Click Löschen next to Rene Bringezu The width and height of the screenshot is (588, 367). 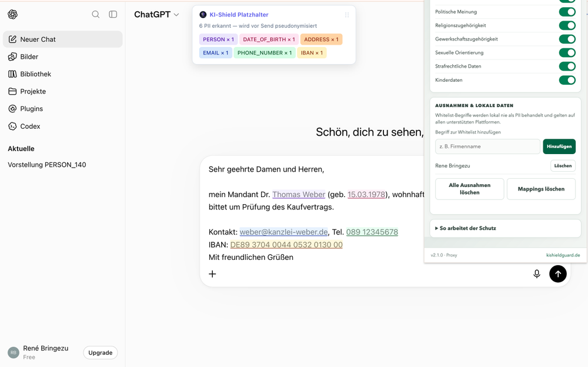pos(563,165)
